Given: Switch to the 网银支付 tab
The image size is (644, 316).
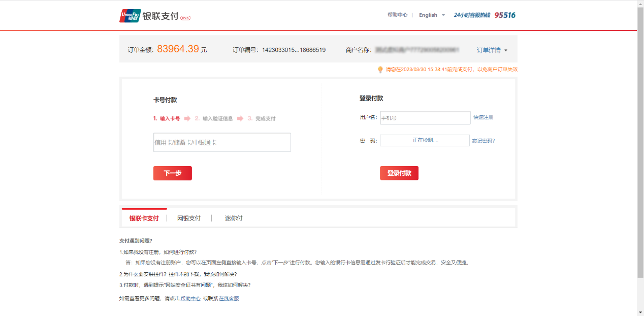Looking at the screenshot, I should click(x=189, y=218).
